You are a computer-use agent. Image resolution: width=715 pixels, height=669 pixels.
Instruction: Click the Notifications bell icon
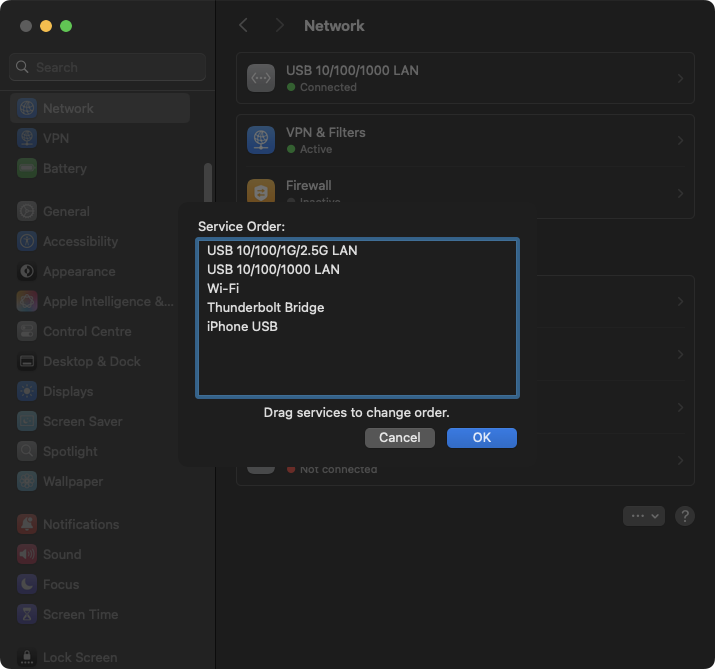coord(27,524)
